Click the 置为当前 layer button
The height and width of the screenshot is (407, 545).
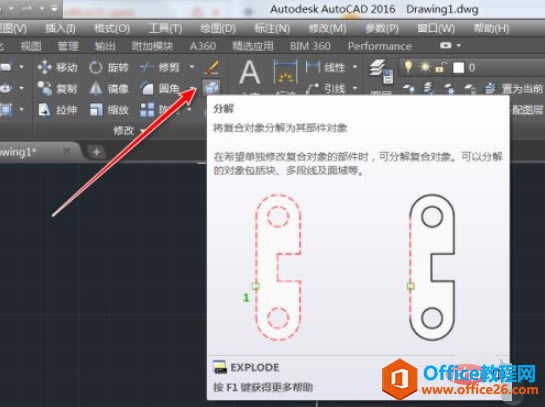pyautogui.click(x=514, y=89)
